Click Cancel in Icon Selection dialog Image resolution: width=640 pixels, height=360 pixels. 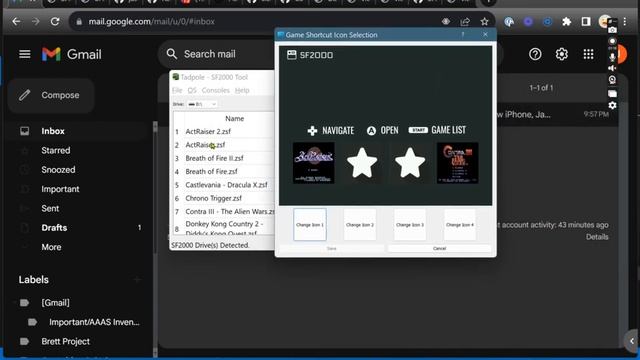[x=439, y=248]
